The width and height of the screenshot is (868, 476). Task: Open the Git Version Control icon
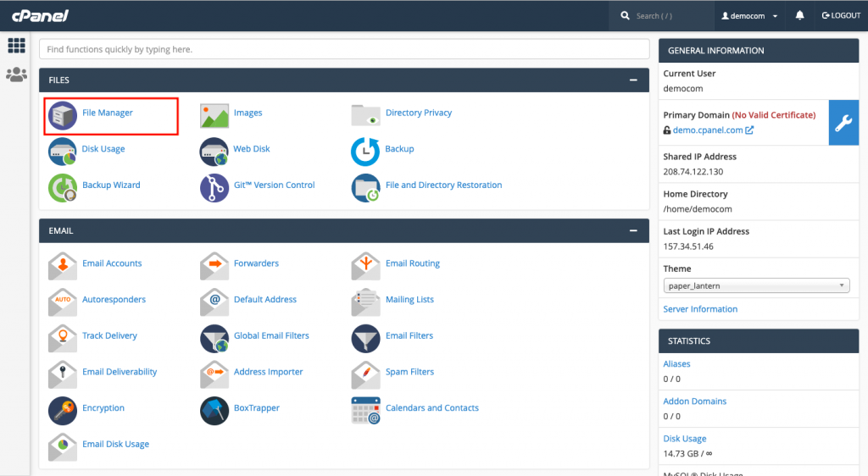[214, 188]
